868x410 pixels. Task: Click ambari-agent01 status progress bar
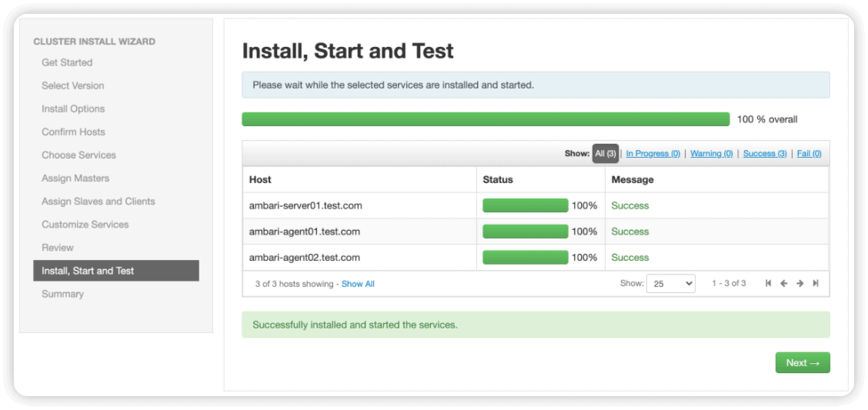coord(526,232)
